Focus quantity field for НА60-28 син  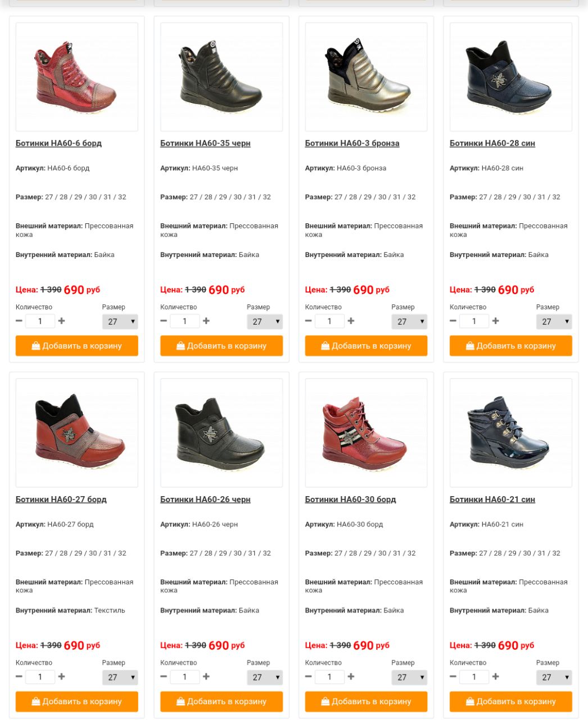474,321
